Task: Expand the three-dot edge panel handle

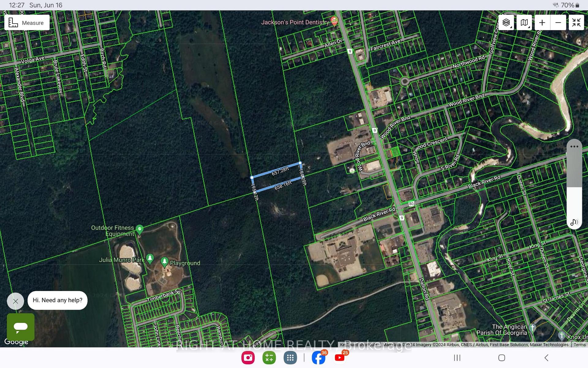Action: click(x=575, y=146)
